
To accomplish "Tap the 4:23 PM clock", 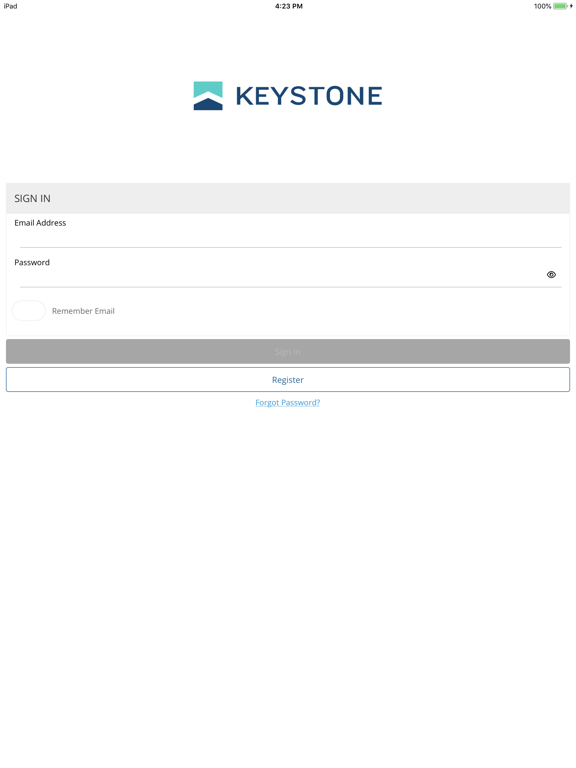I will pos(288,6).
